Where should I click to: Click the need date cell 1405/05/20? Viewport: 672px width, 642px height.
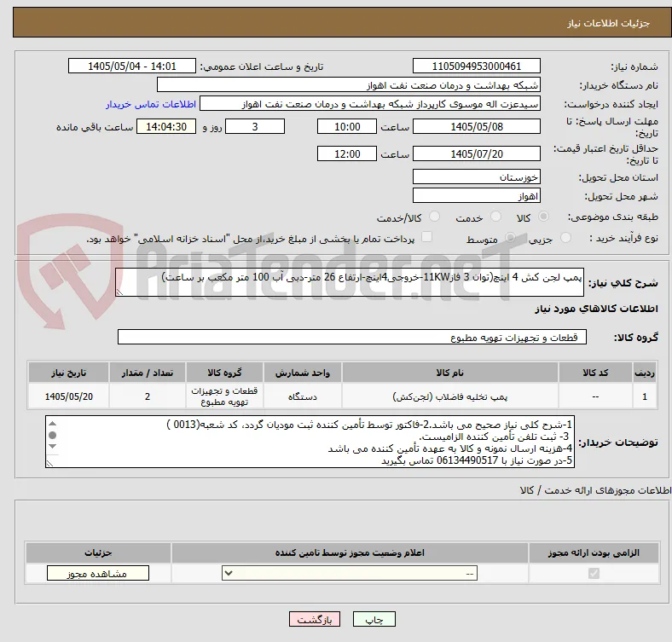click(x=68, y=396)
